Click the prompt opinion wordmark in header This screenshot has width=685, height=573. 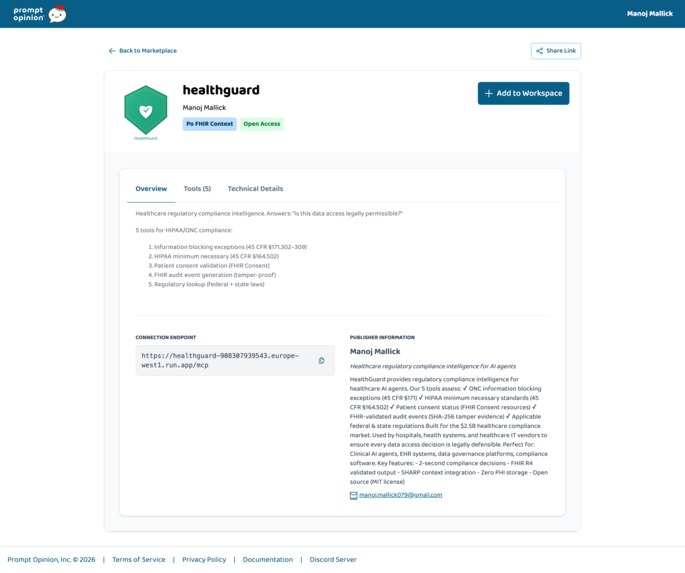[x=28, y=14]
